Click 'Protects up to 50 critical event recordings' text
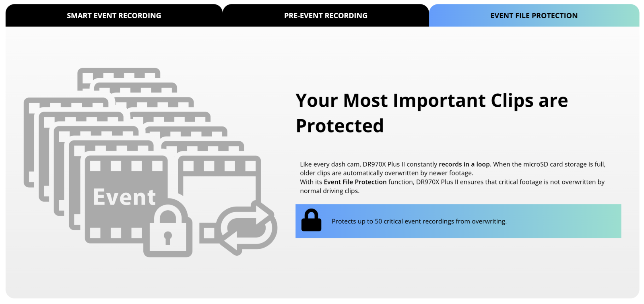 419,221
